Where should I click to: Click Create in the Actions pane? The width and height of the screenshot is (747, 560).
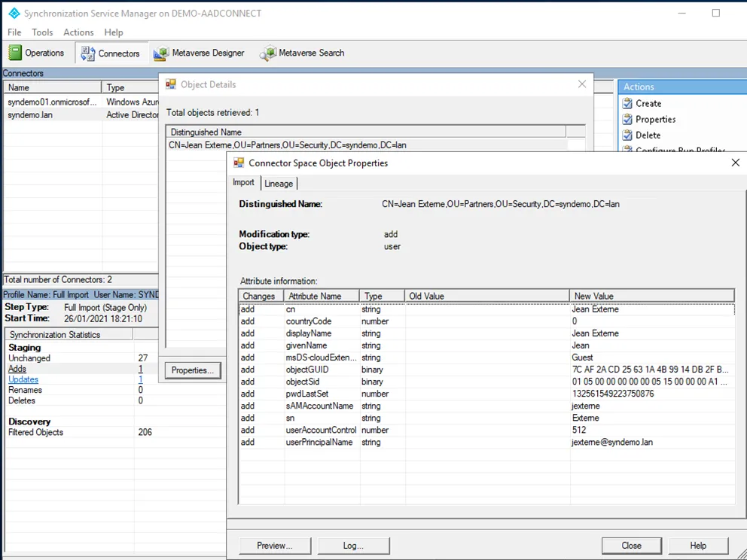click(x=648, y=104)
